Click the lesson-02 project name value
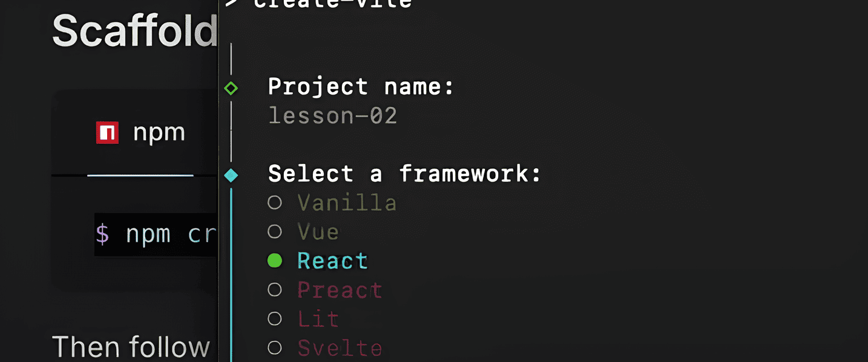 tap(332, 115)
